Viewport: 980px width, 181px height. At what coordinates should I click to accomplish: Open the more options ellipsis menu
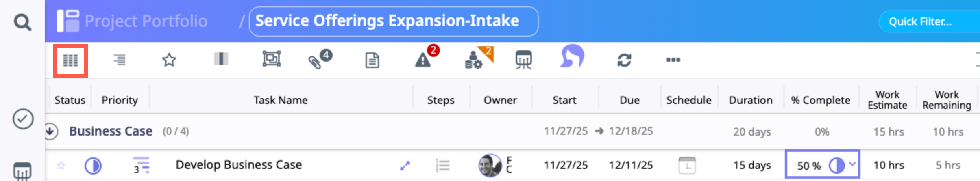(673, 60)
